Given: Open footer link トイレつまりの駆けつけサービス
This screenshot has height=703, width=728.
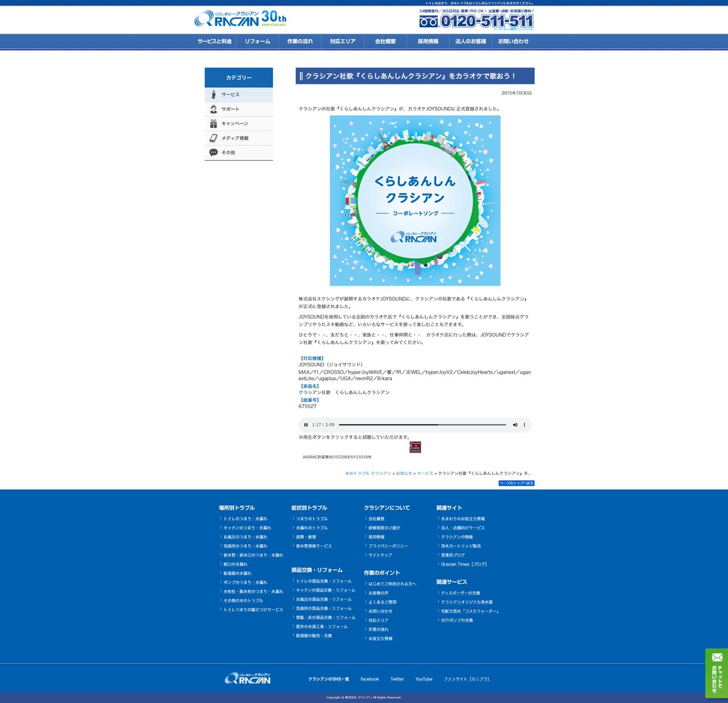Looking at the screenshot, I should 253,610.
